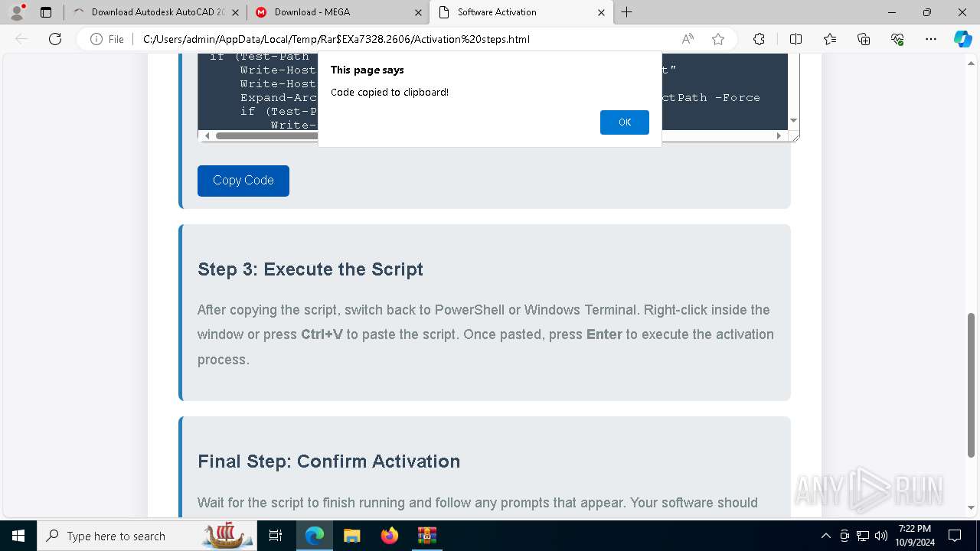This screenshot has height=551, width=980.
Task: Open the clock showing 7:22 PM
Action: [916, 536]
